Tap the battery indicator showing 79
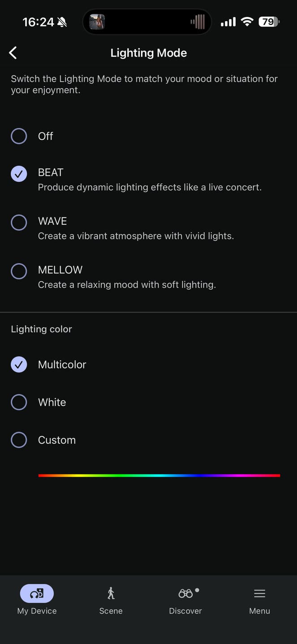Screen dimensions: 297x644 (269, 21)
